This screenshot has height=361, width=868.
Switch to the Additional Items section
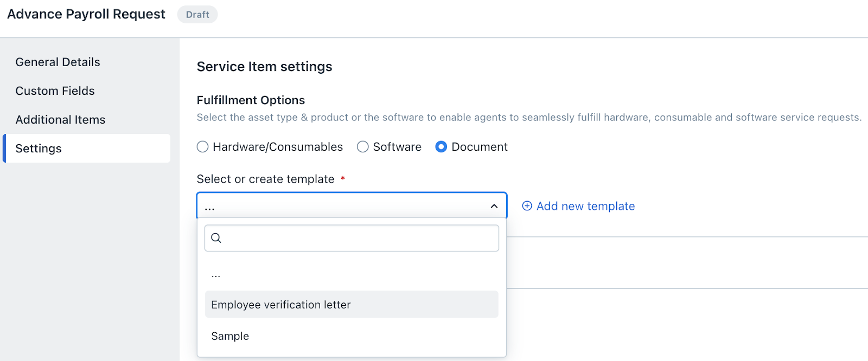61,120
